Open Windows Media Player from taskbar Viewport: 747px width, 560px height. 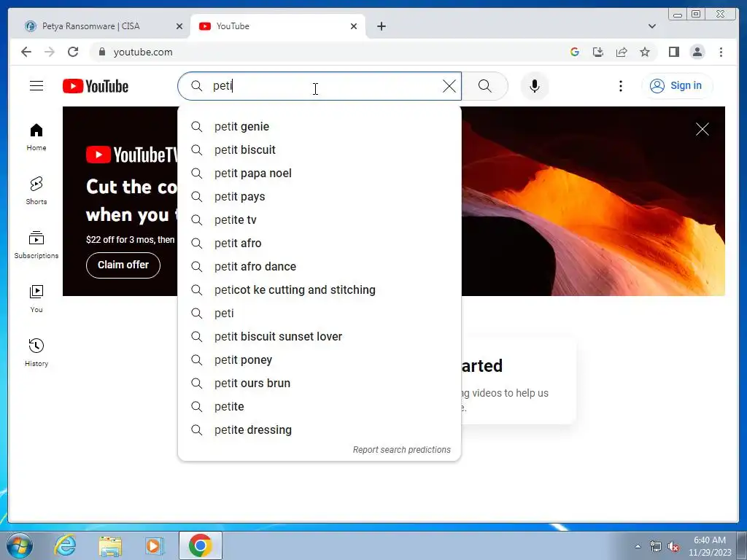[x=155, y=545]
